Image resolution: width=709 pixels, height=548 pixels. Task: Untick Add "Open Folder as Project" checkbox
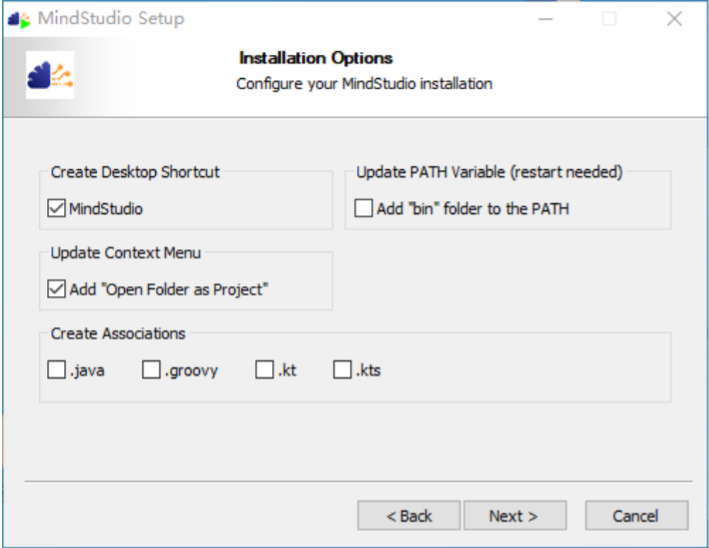[56, 289]
